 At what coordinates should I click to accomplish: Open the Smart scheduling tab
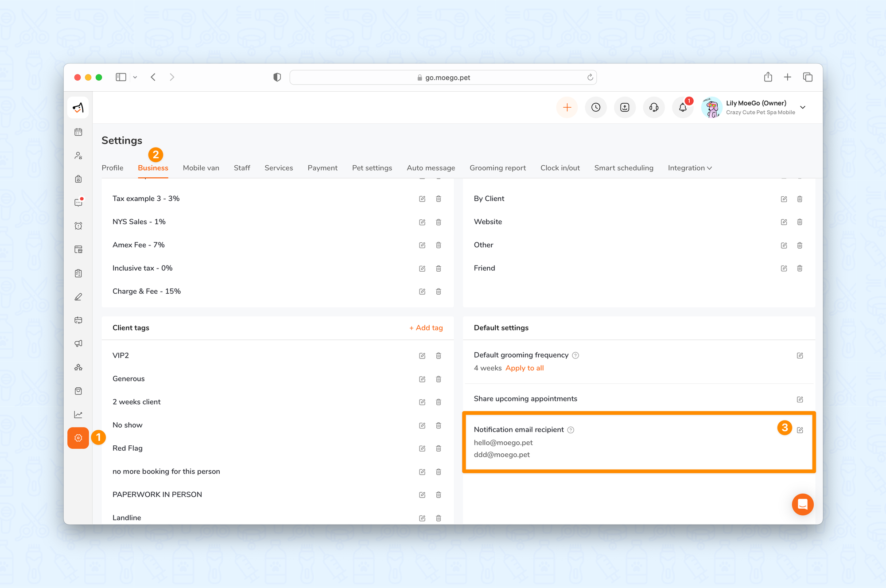click(624, 168)
